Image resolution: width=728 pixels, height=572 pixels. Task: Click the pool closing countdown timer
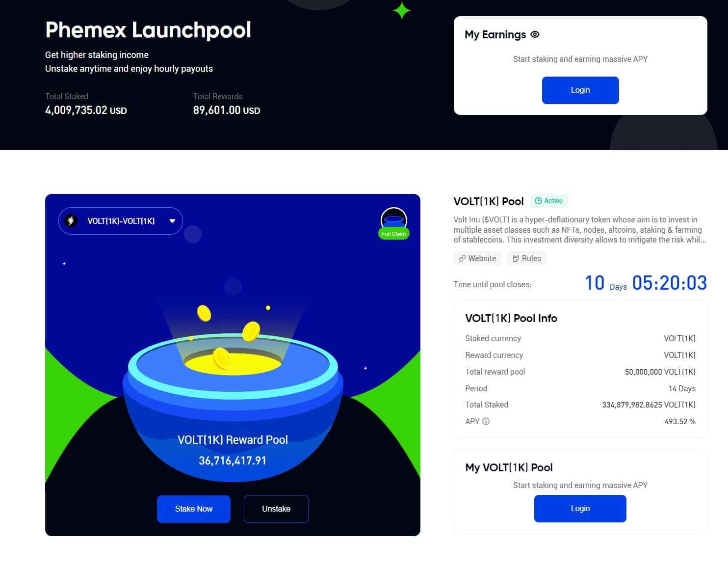pos(645,283)
